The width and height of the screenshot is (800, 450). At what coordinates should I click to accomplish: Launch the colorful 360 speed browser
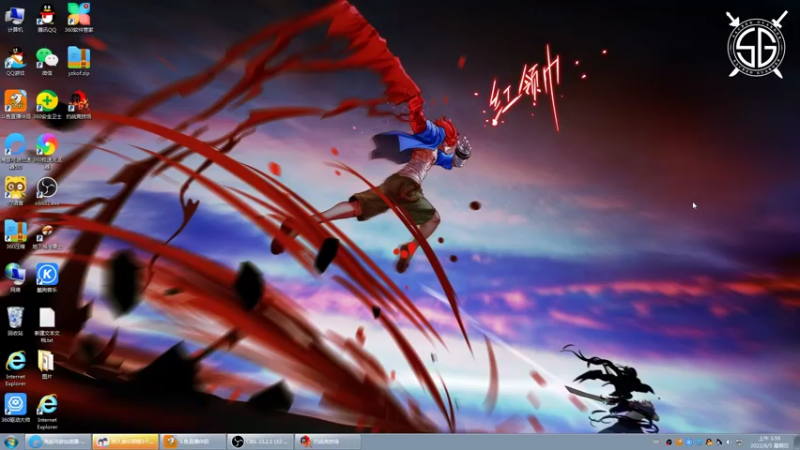click(47, 151)
